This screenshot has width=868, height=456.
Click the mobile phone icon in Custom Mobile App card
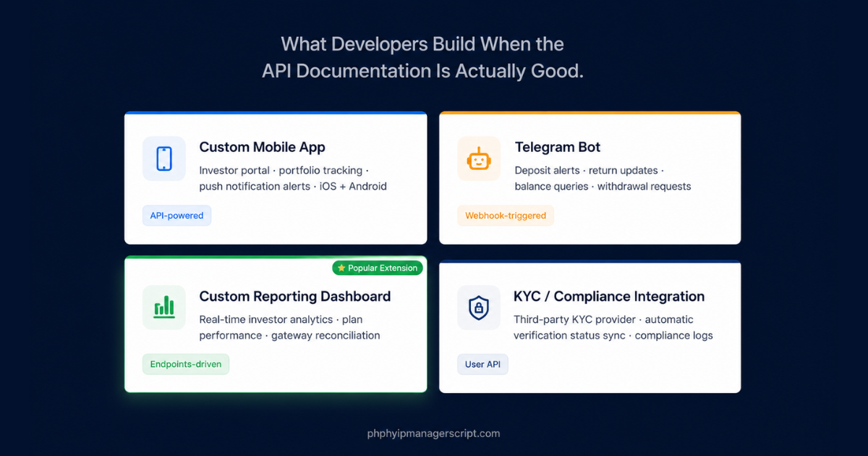coord(164,159)
